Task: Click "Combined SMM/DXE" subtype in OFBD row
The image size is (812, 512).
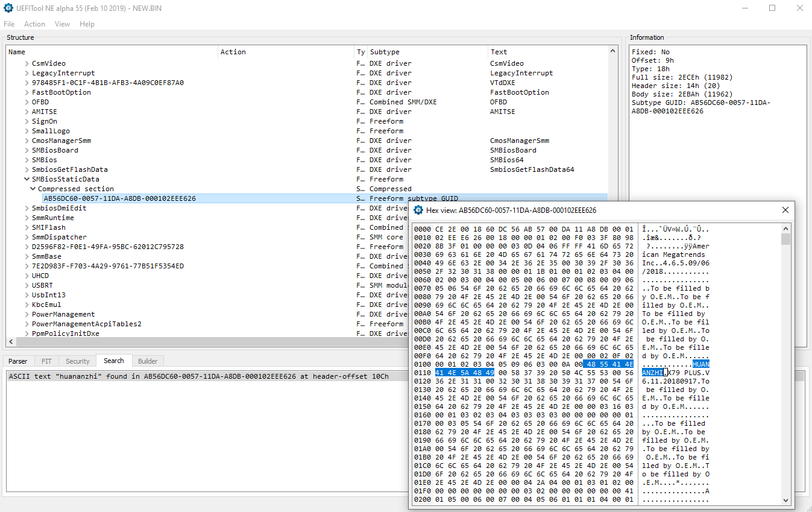Action: coord(403,102)
